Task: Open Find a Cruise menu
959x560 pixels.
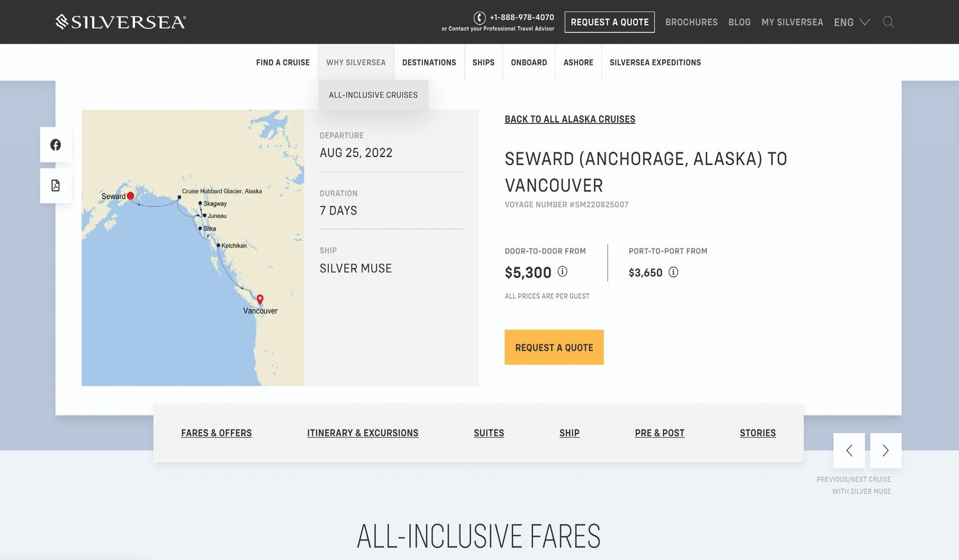Action: pyautogui.click(x=283, y=63)
